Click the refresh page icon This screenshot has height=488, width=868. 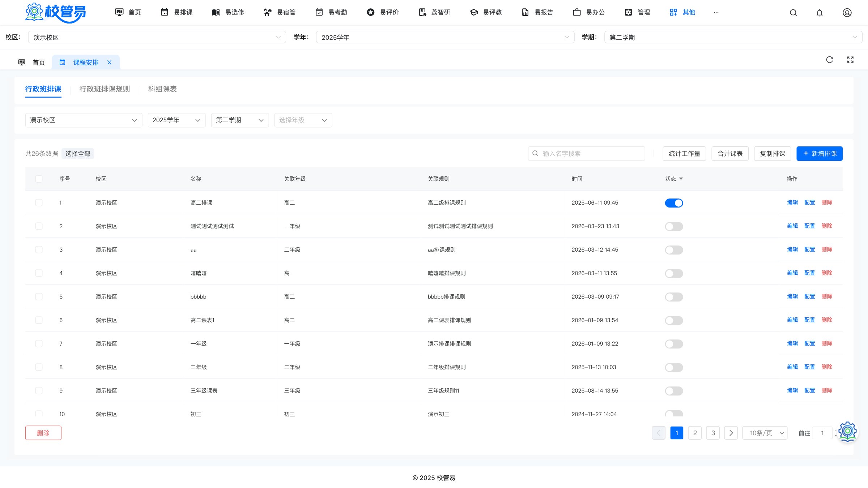830,60
